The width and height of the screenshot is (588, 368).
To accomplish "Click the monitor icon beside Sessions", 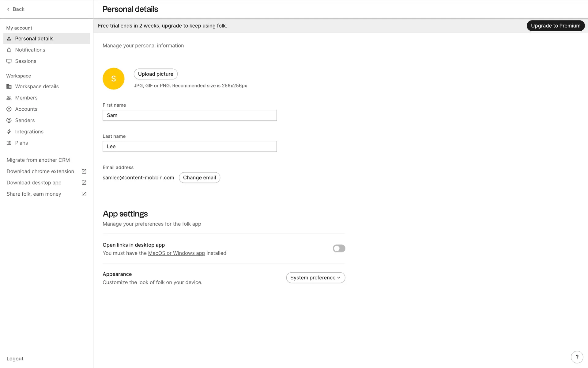I will tap(9, 61).
